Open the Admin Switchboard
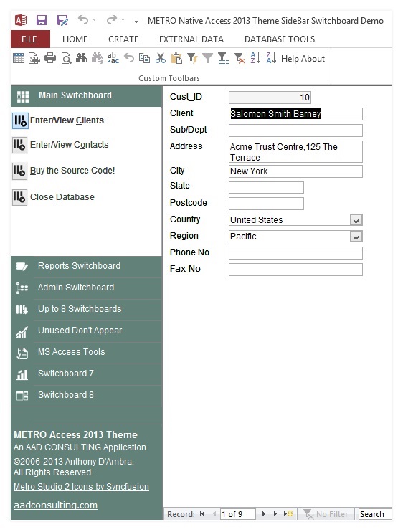This screenshot has width=403, height=532. [87, 288]
